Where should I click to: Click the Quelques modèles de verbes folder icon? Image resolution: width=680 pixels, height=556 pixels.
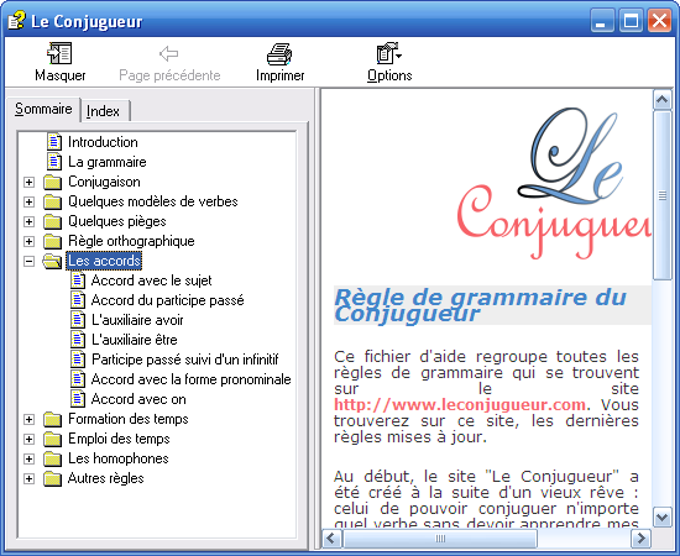pos(52,202)
